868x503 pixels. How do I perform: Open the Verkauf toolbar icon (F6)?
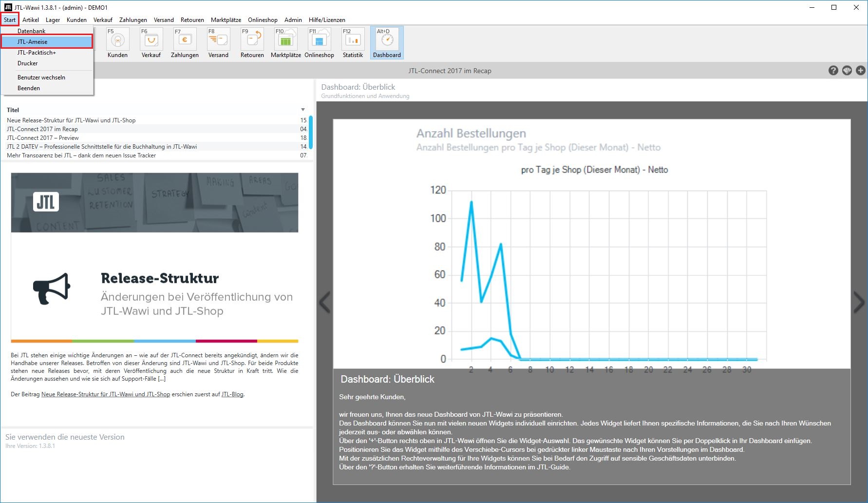pyautogui.click(x=151, y=43)
